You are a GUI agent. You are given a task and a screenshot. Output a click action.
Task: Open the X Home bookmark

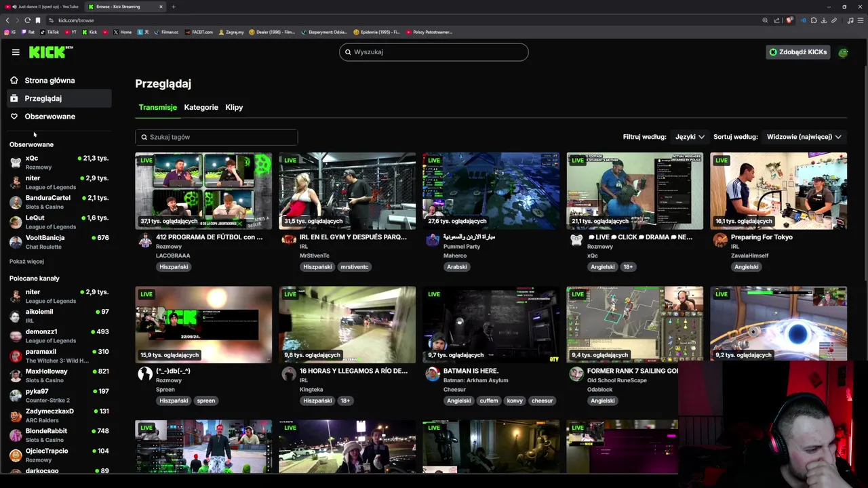click(122, 32)
